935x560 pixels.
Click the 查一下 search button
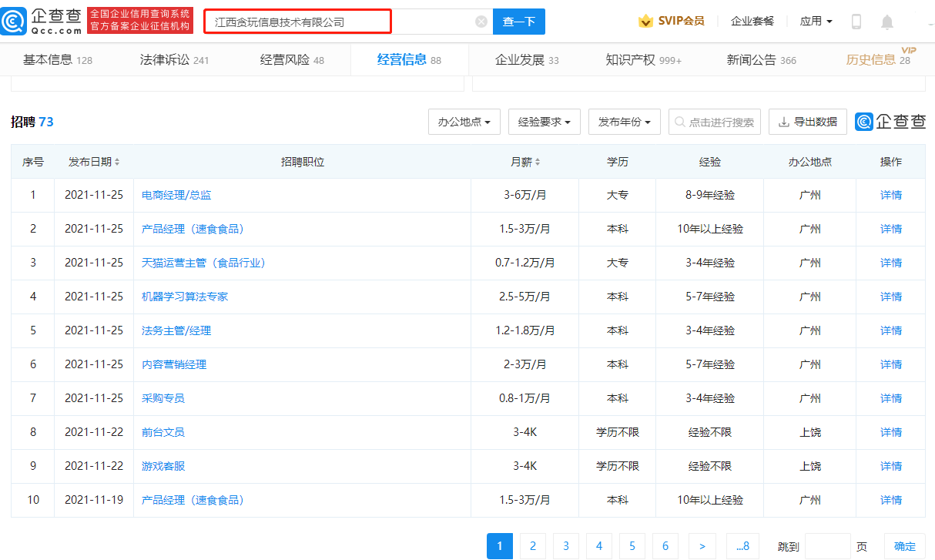tap(518, 22)
